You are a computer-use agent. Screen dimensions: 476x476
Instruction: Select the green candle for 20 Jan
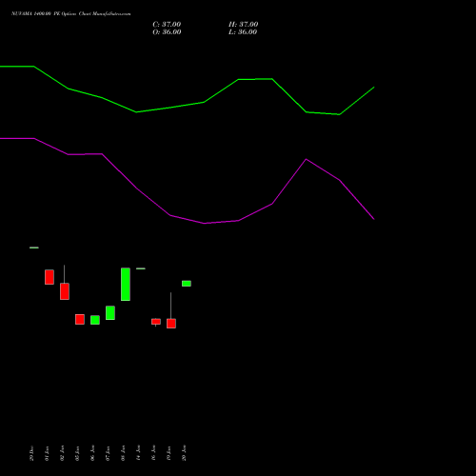[x=187, y=284]
